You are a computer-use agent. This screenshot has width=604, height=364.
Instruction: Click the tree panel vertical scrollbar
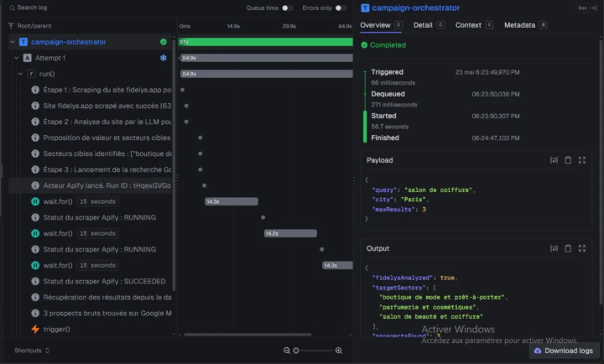coord(174,164)
